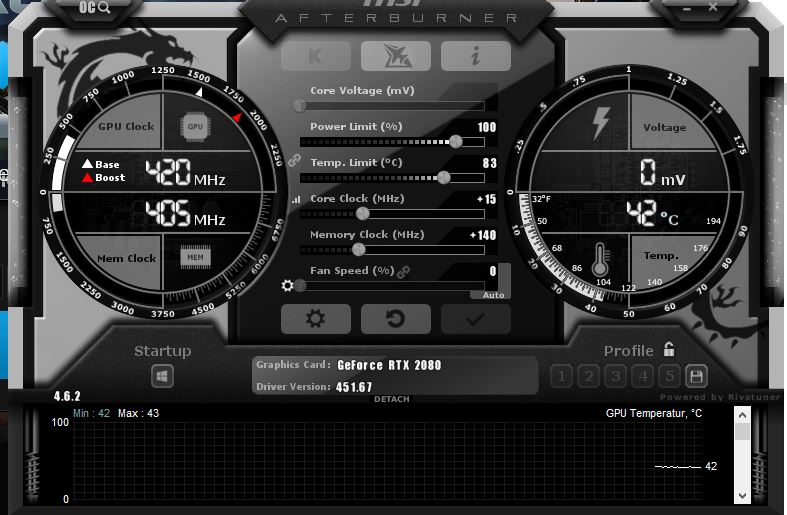Click the DETACH monitor button

[392, 399]
